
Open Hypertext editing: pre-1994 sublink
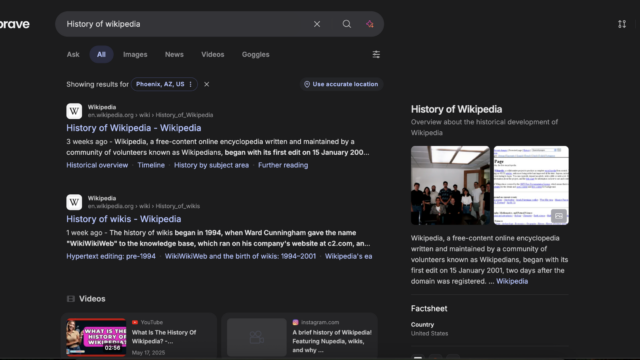[111, 256]
